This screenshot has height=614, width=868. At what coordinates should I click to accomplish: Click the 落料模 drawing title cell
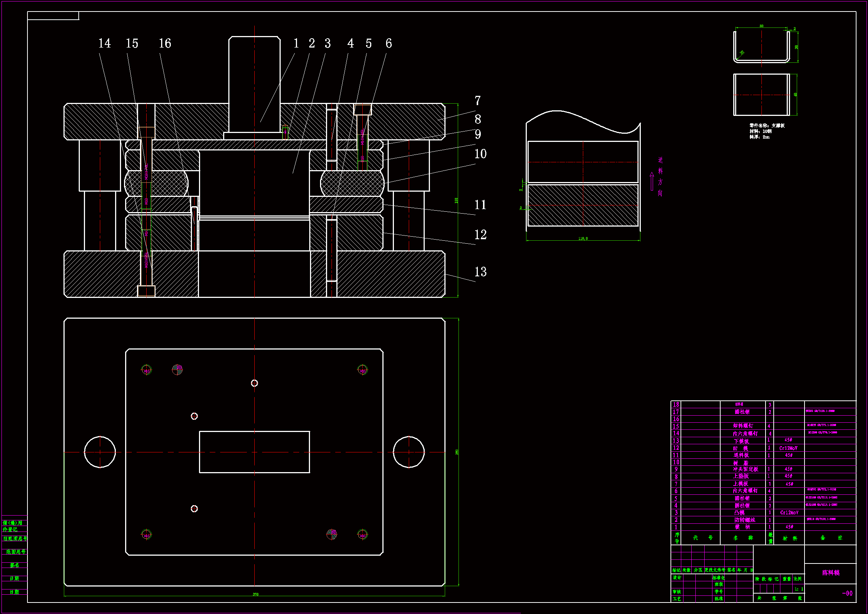click(831, 573)
